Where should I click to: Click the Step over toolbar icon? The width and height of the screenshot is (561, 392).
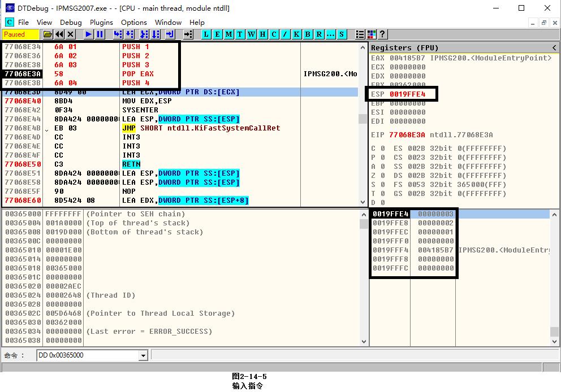[x=130, y=34]
